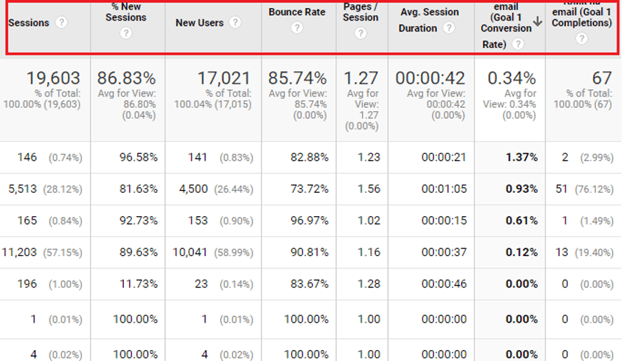
Task: Click the help icon next to Sessions
Action: tap(61, 23)
